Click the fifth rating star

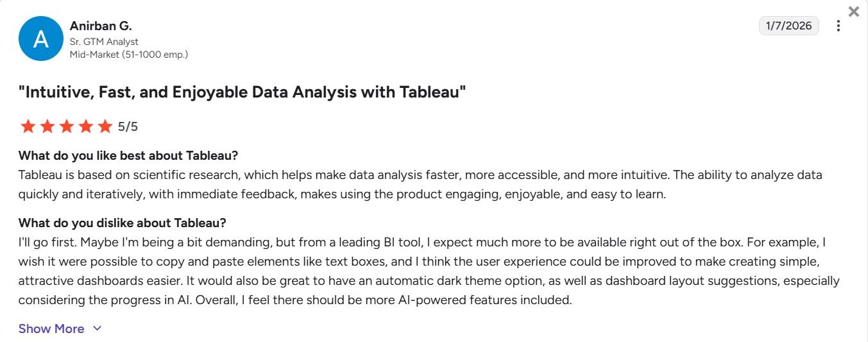tap(105, 126)
